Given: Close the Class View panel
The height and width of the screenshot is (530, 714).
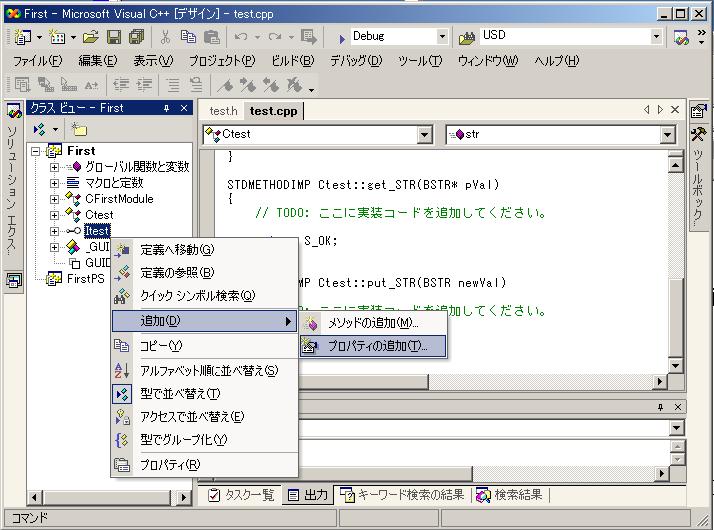Looking at the screenshot, I should 184,108.
